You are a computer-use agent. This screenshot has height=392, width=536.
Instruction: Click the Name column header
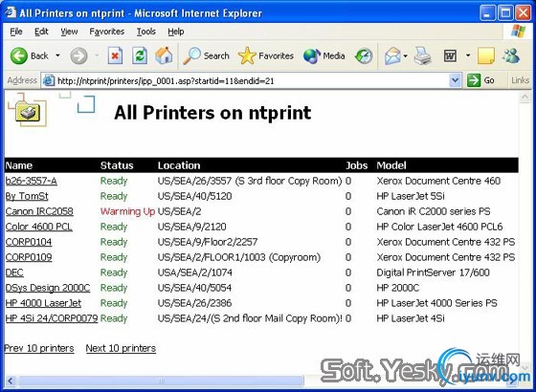click(19, 165)
